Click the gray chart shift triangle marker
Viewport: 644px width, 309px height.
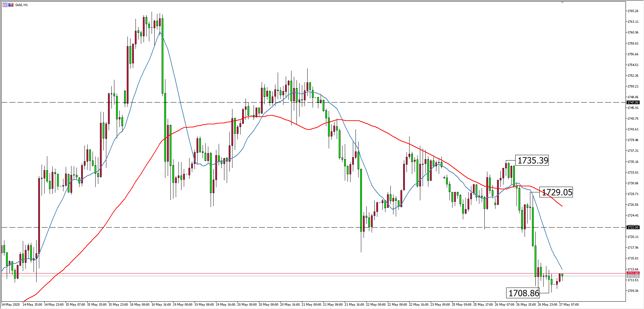pos(562,2)
